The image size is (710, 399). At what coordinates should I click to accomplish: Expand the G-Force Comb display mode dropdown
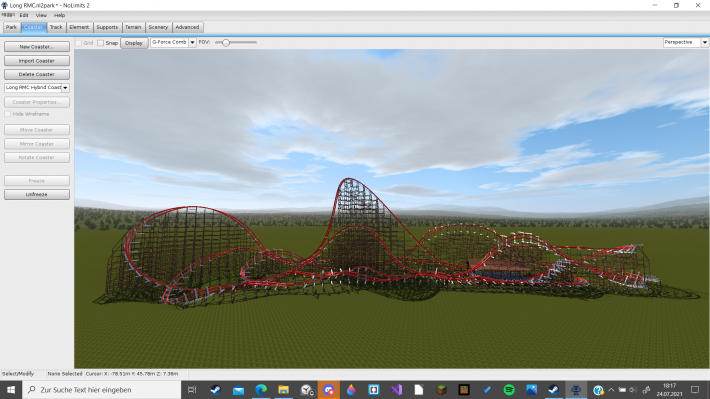pos(192,42)
